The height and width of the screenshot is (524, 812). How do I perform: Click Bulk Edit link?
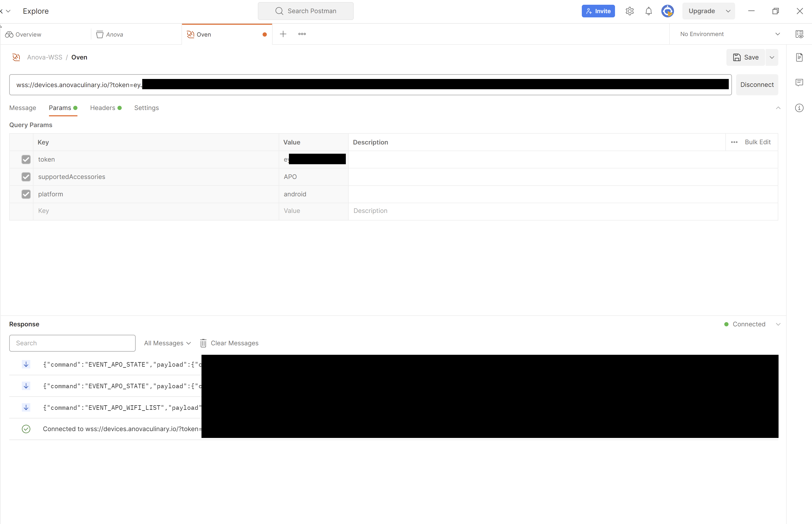757,142
